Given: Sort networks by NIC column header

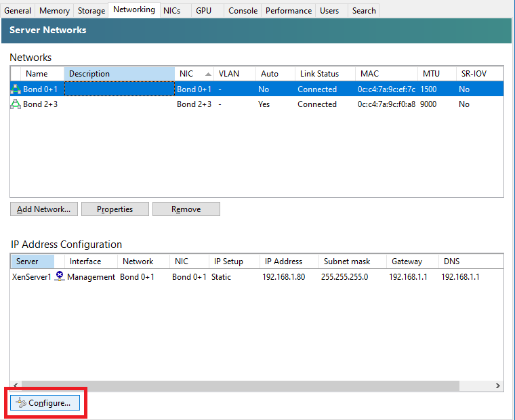Looking at the screenshot, I should coord(194,74).
